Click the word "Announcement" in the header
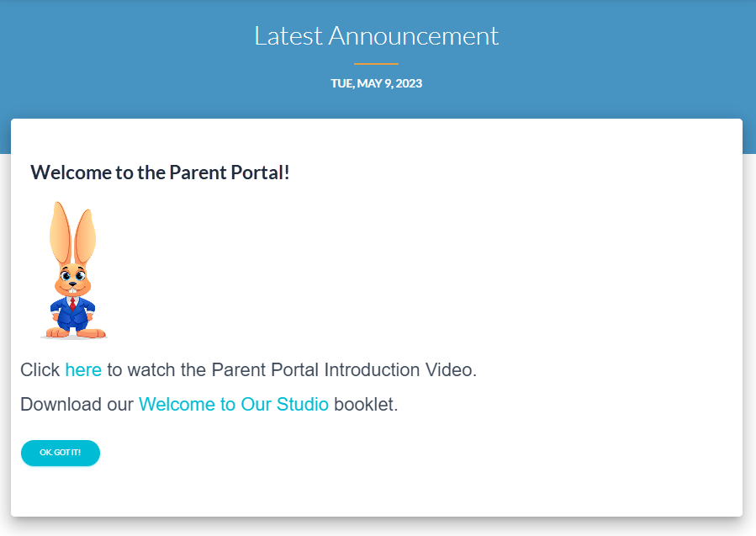The height and width of the screenshot is (536, 756). coord(413,36)
